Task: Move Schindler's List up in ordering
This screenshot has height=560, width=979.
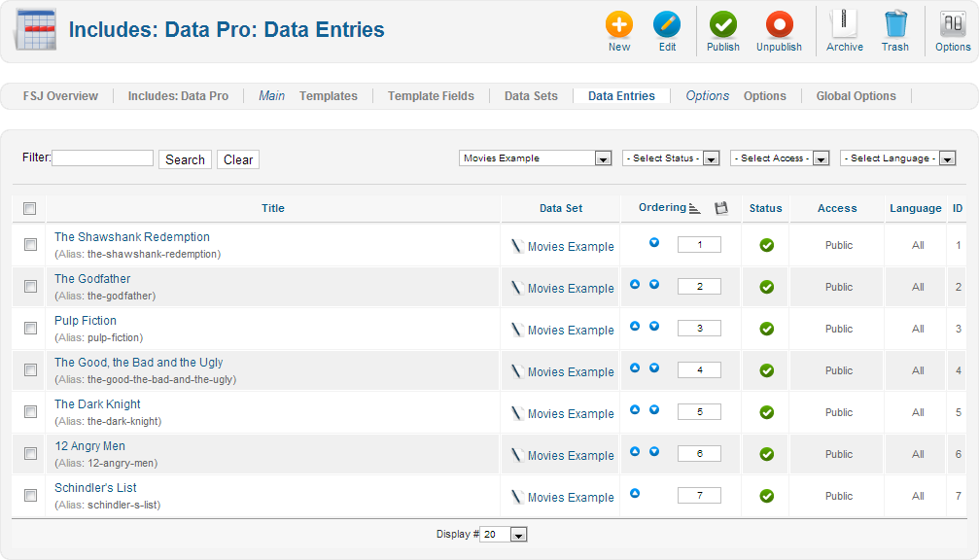Action: tap(635, 493)
